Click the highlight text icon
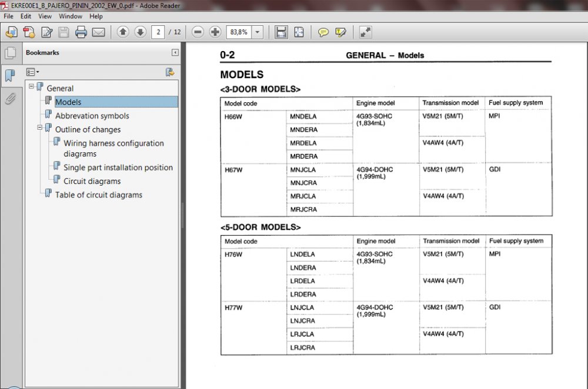This screenshot has height=389, width=588. point(341,32)
